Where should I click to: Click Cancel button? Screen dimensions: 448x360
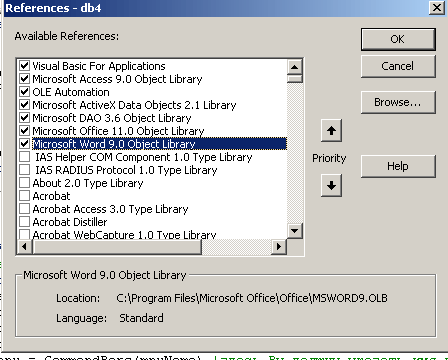coord(398,66)
